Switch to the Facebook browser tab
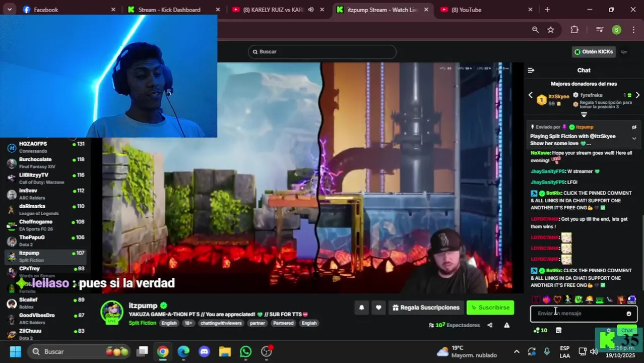Screen dimensions: 644x363 click(68, 10)
